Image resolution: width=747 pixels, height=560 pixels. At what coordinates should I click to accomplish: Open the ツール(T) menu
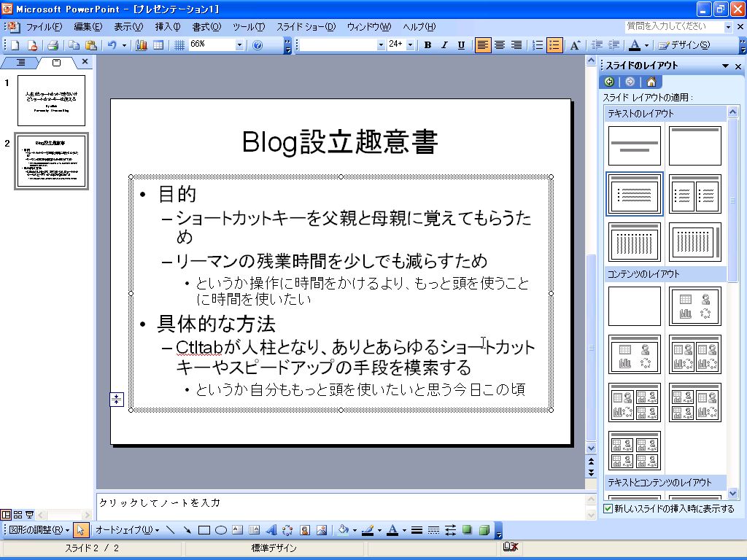click(248, 27)
